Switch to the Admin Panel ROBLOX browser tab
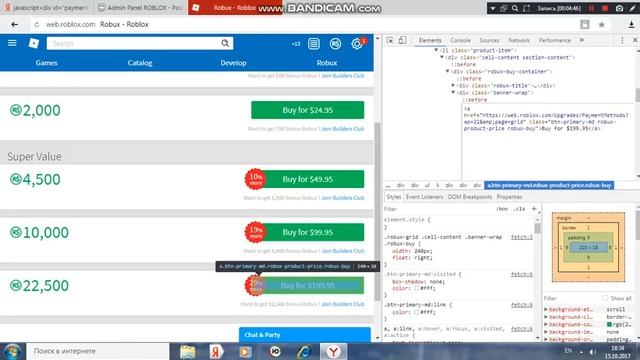640x360 pixels. coord(141,8)
